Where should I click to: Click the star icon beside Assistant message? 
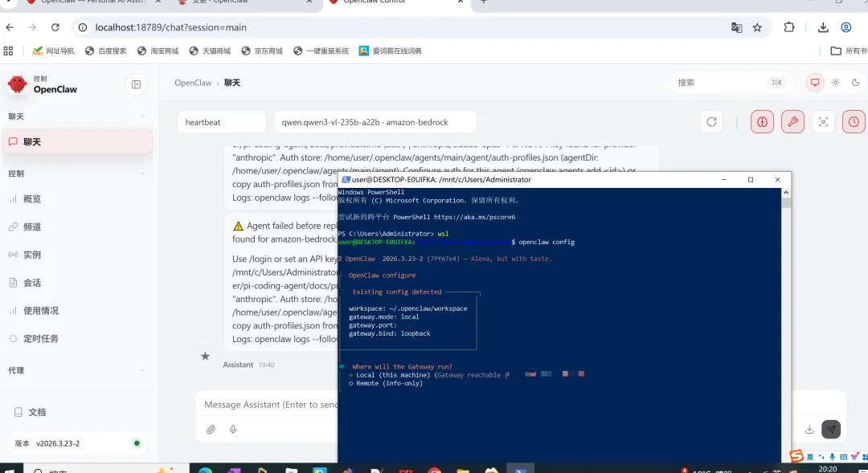(206, 357)
